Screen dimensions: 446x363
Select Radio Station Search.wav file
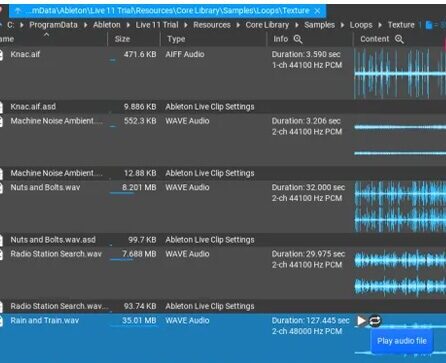pos(56,254)
